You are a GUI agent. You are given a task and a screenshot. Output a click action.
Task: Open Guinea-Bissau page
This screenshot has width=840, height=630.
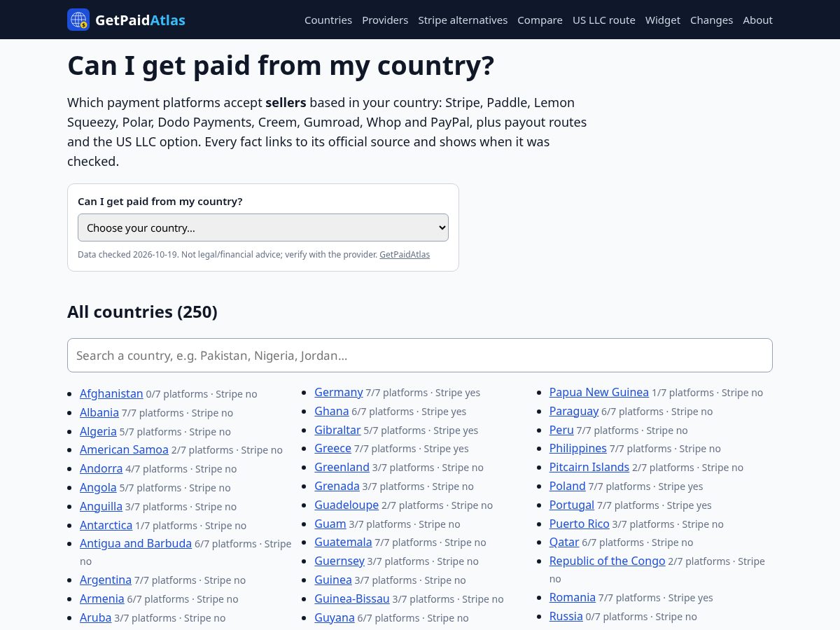pyautogui.click(x=352, y=598)
